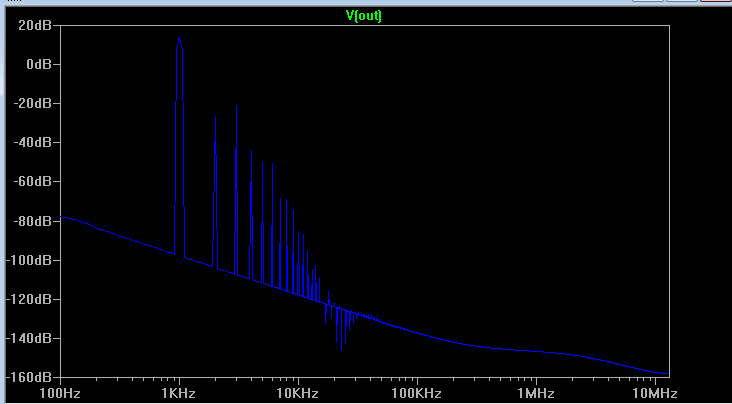The width and height of the screenshot is (732, 404).
Task: Click the -100dB y-axis label
Action: coord(29,260)
